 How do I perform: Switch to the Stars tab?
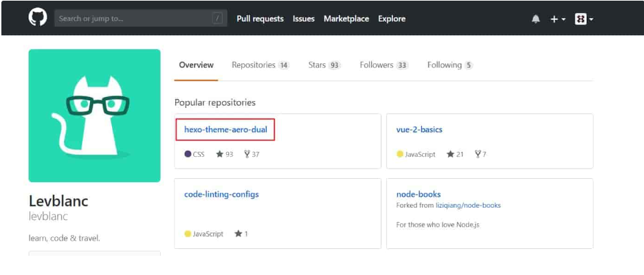click(324, 65)
